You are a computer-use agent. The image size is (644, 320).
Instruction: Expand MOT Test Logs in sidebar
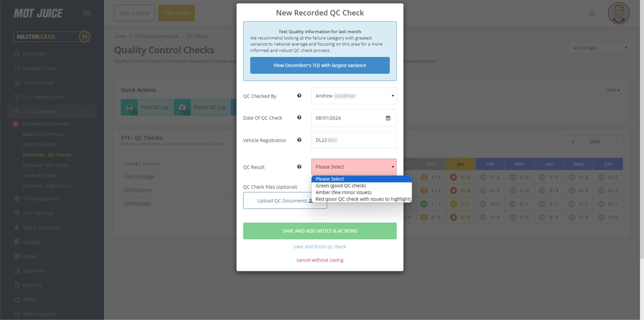coord(52,213)
